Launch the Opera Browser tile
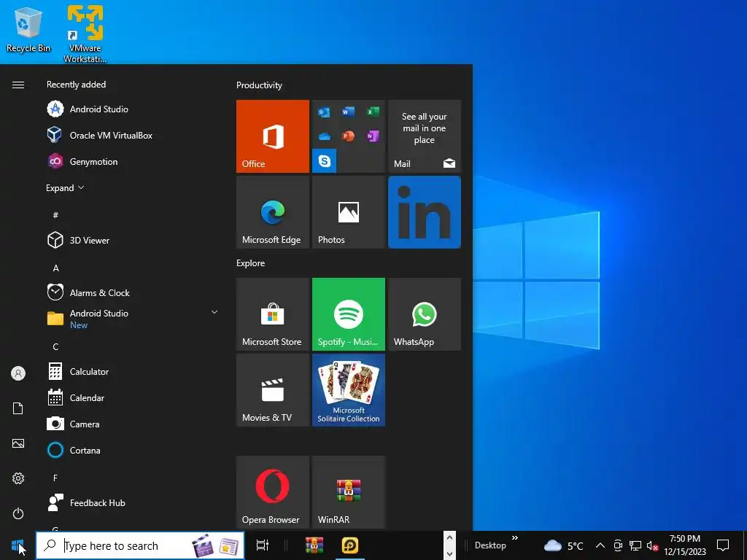747x560 pixels. tap(273, 492)
